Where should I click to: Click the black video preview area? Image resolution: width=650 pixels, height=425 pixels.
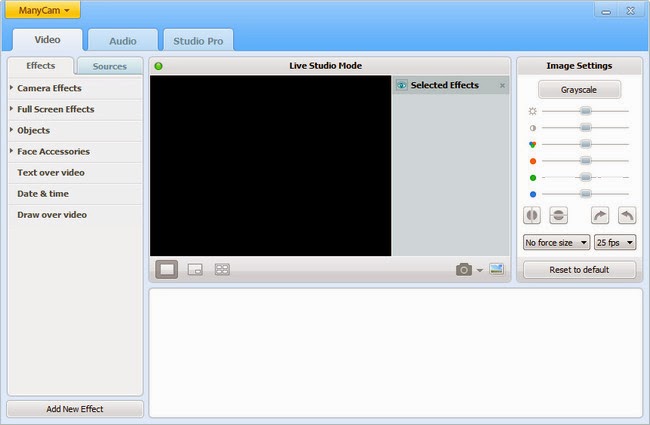(x=271, y=165)
